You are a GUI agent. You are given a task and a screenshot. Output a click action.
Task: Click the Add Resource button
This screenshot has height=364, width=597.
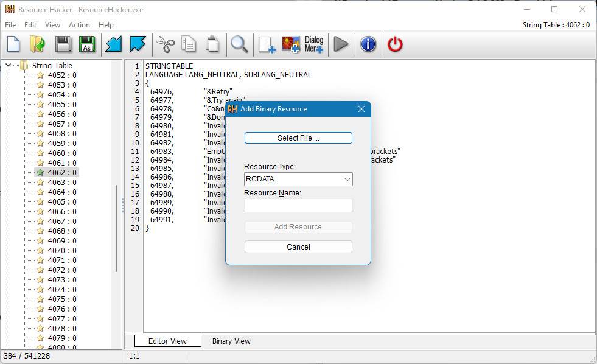point(298,227)
